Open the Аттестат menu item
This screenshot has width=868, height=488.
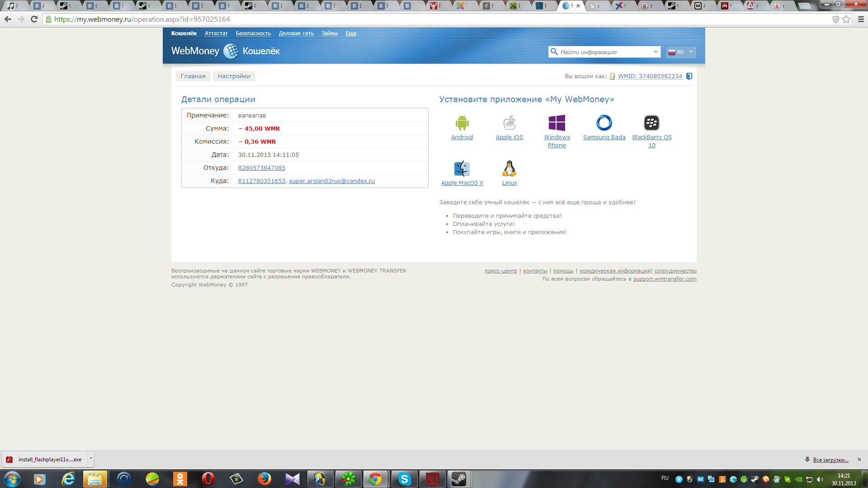click(216, 33)
